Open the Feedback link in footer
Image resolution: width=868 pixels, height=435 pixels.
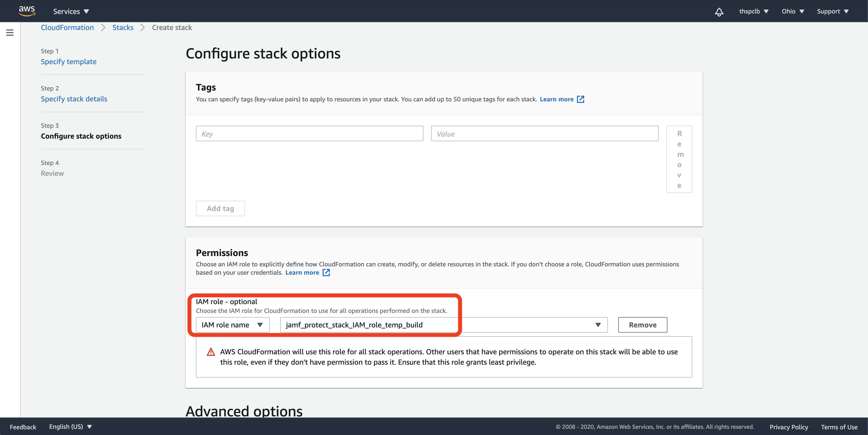(23, 427)
